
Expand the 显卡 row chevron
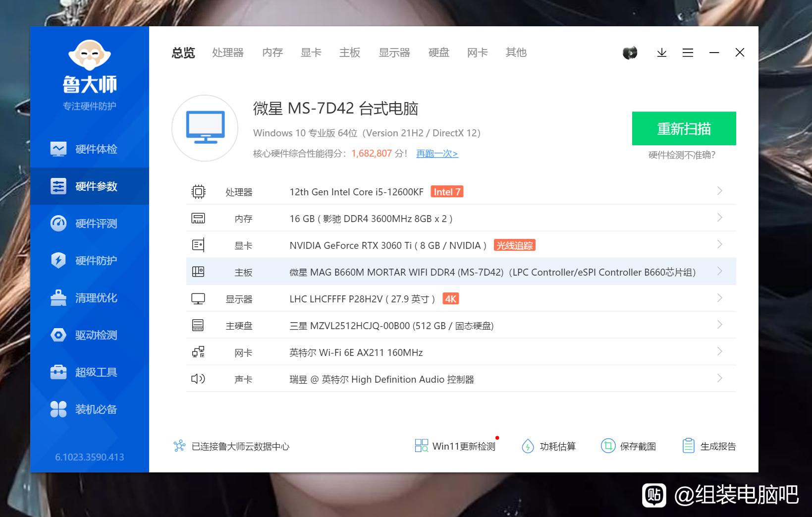(x=720, y=244)
